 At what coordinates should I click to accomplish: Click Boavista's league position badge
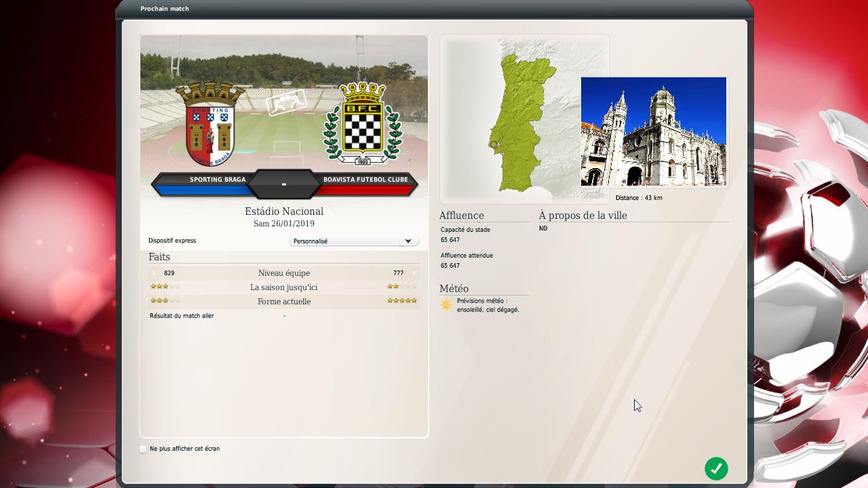[x=414, y=273]
